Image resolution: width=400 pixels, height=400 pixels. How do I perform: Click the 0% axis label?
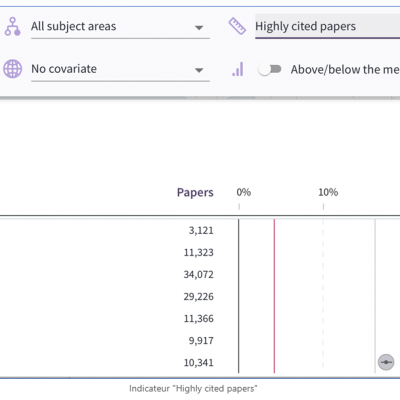pyautogui.click(x=244, y=192)
